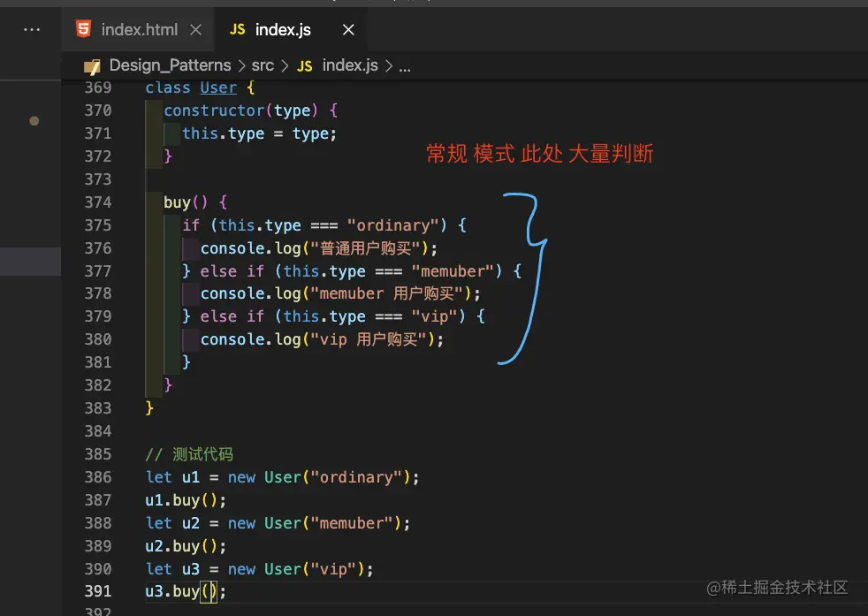This screenshot has width=868, height=616.
Task: Click line number 369
Action: tap(98, 87)
